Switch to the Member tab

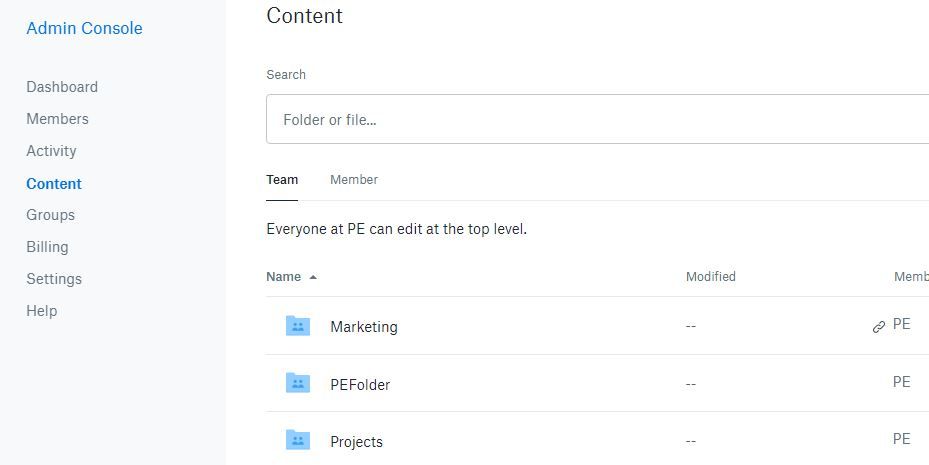pyautogui.click(x=354, y=180)
